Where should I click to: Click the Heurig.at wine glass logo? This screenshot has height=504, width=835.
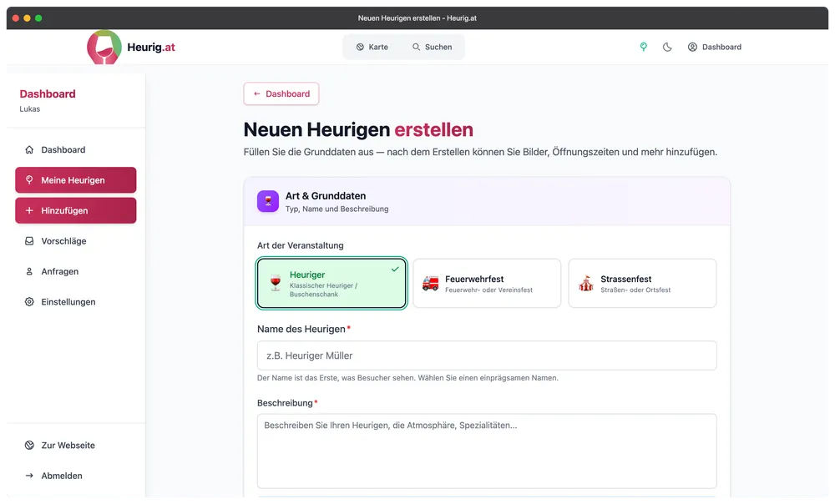pyautogui.click(x=104, y=47)
